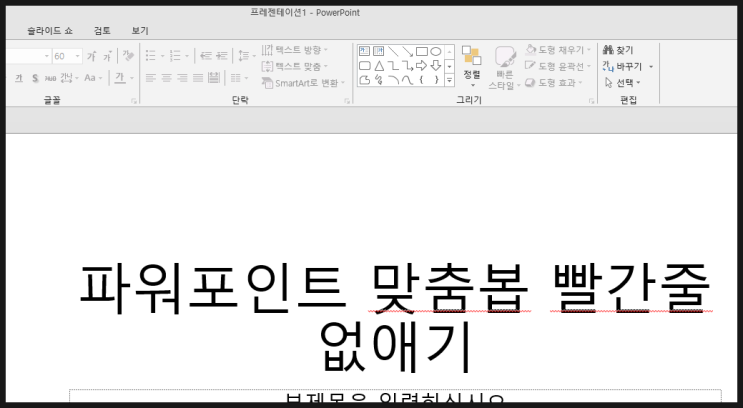Open 텍스트 맞춤 text alignment menu

pos(295,66)
